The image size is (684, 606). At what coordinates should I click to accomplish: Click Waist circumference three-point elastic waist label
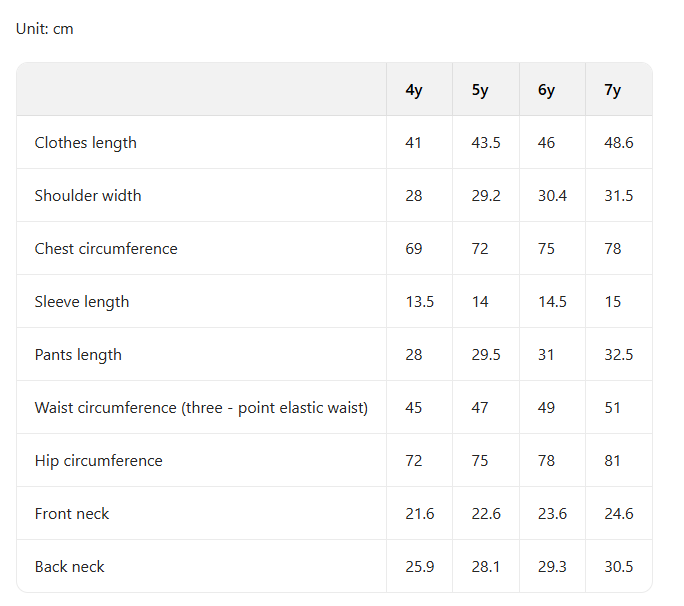point(202,408)
